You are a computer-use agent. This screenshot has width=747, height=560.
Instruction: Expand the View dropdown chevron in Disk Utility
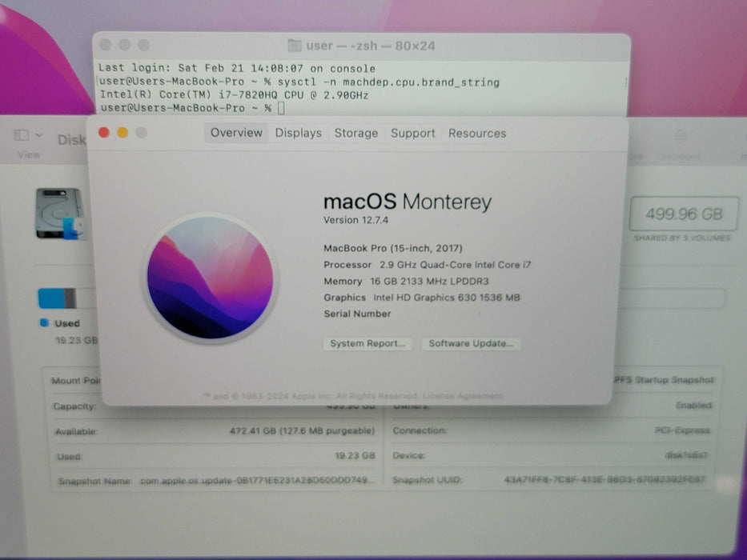click(x=38, y=135)
